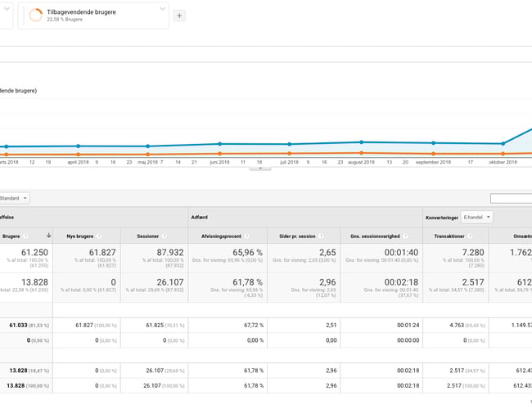The width and height of the screenshot is (532, 409).
Task: Click the June 2018 orange line data point
Action: click(x=219, y=154)
